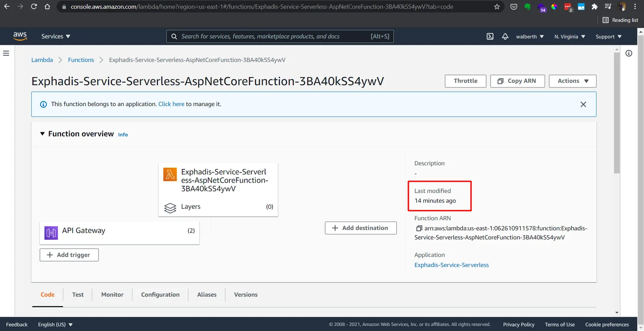The image size is (644, 331).
Task: Switch to the Versions tab
Action: (246, 295)
